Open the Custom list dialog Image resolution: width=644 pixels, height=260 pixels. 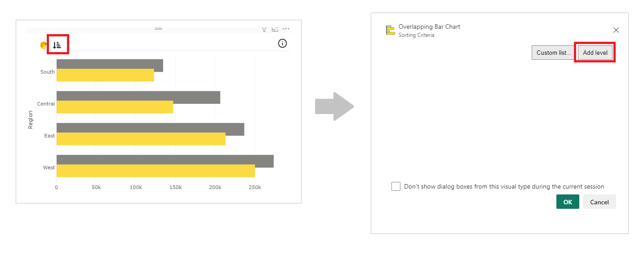pos(552,52)
